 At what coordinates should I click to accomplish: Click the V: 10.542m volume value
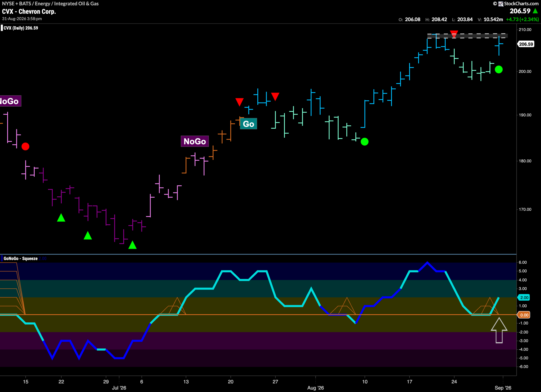point(490,20)
